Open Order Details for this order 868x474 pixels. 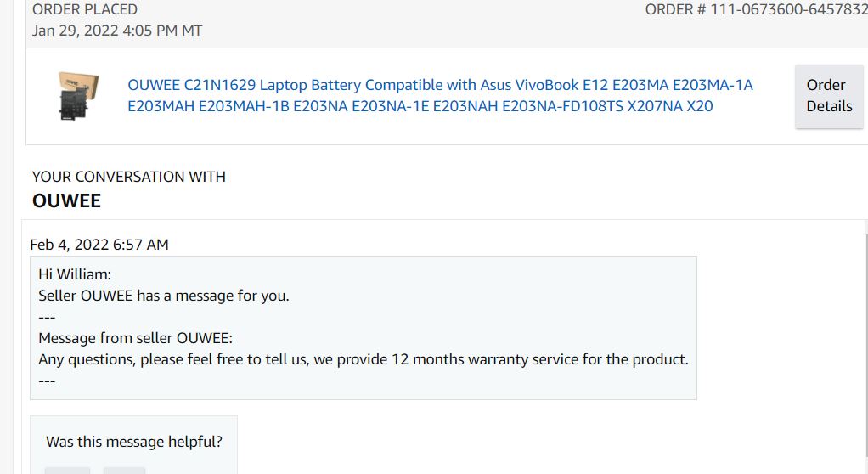point(829,96)
